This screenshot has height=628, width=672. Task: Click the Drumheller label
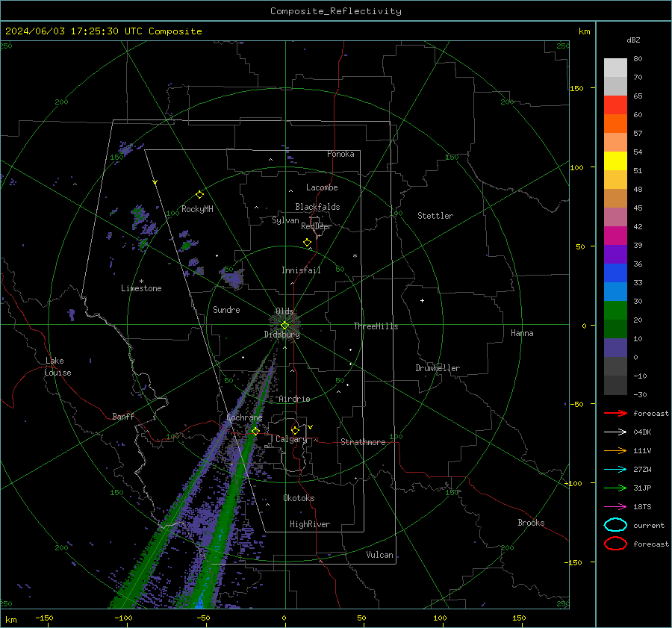[438, 368]
